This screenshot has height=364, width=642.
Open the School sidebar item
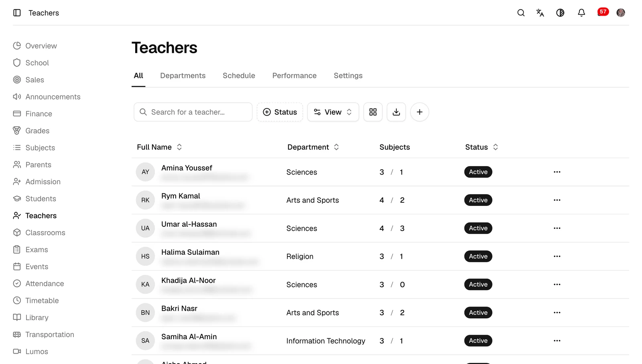pyautogui.click(x=31, y=63)
